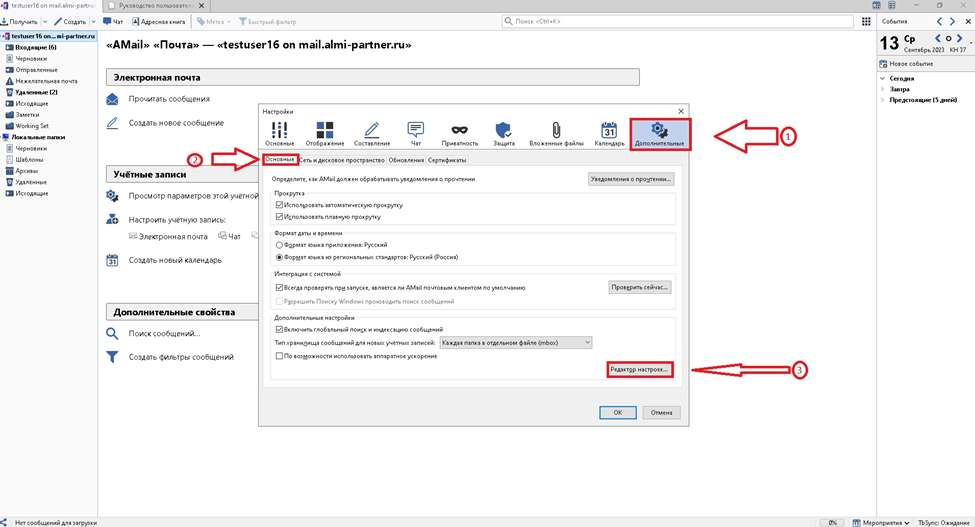Click magnifier icon beside Поиск сообщений
975x527 pixels.
click(113, 334)
